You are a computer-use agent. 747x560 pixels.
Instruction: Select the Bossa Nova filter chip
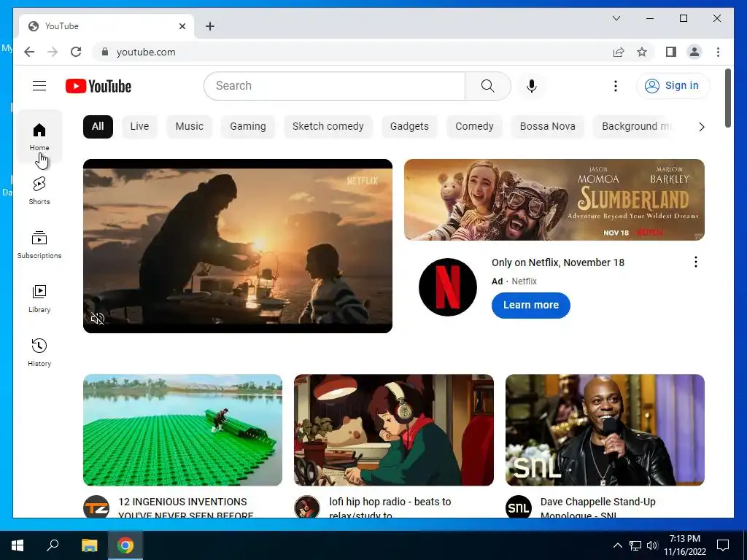pyautogui.click(x=547, y=127)
